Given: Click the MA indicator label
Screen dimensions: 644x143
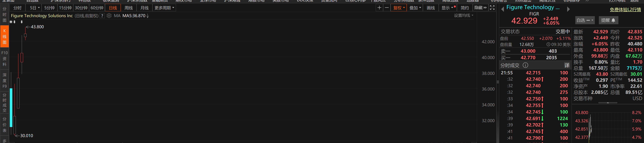Looking at the screenshot, I should point(117,16).
